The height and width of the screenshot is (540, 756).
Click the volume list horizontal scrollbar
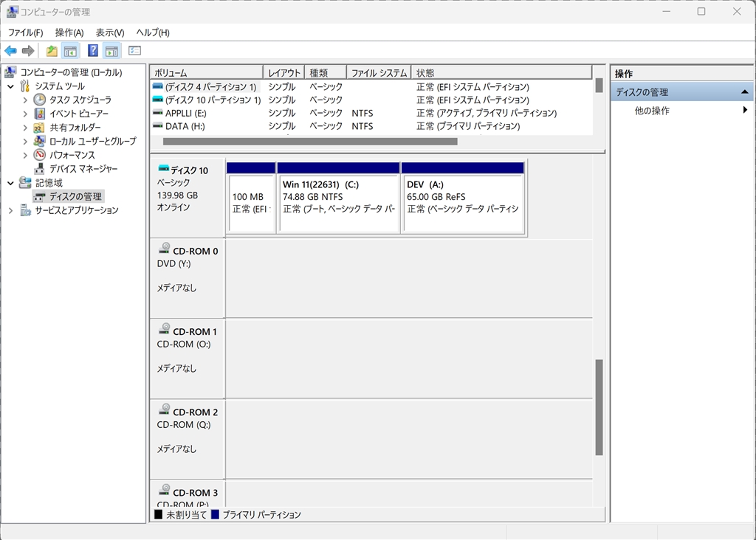tap(310, 141)
